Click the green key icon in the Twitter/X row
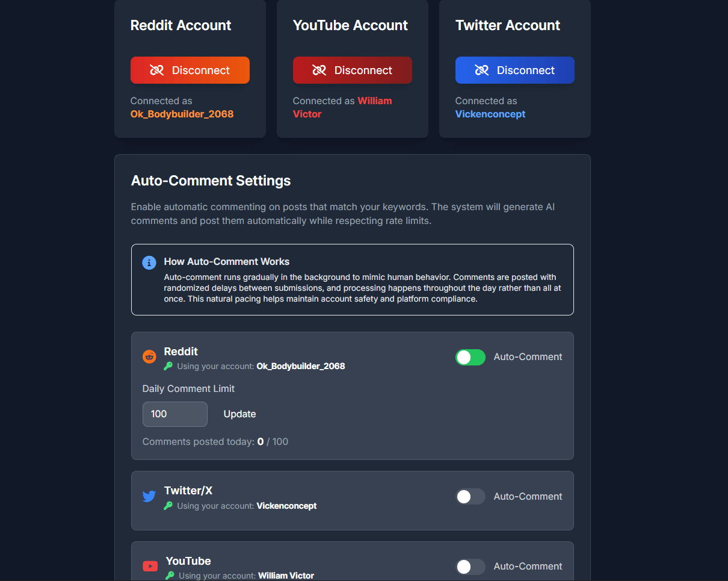This screenshot has height=581, width=728. point(168,506)
